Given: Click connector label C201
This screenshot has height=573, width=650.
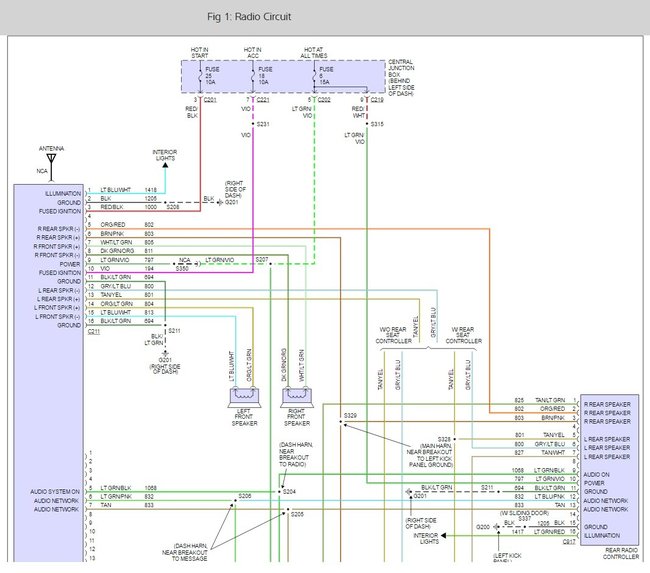Looking at the screenshot, I should pos(210,100).
